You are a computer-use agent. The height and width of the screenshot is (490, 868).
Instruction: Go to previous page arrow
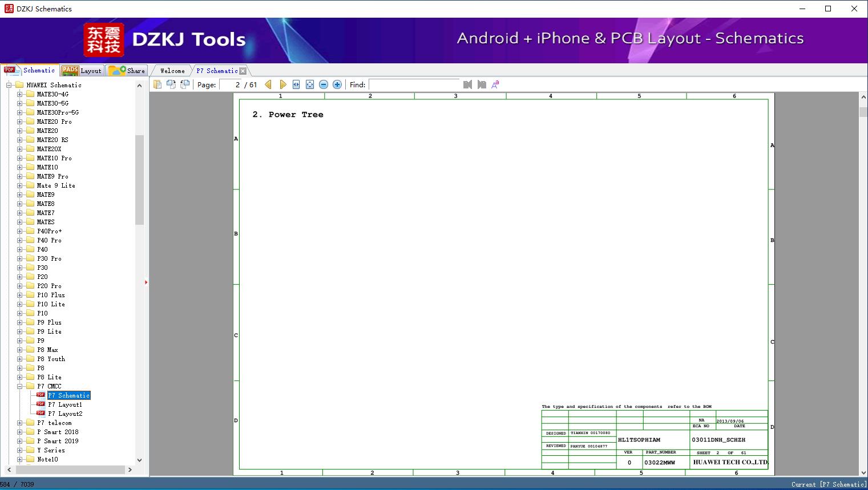(x=269, y=84)
